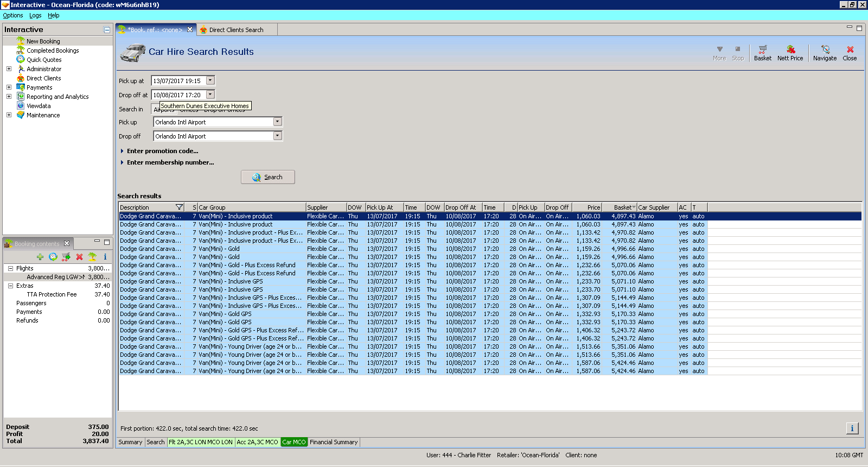Screen dimensions: 868x467
Task: Collapse the Flights group in Booking contents
Action: point(10,268)
